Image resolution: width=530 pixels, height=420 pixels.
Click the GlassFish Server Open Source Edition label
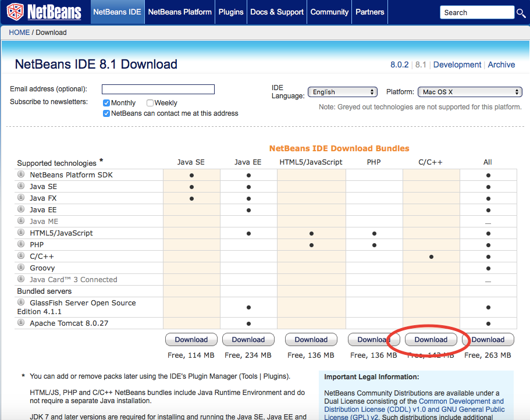pyautogui.click(x=76, y=307)
